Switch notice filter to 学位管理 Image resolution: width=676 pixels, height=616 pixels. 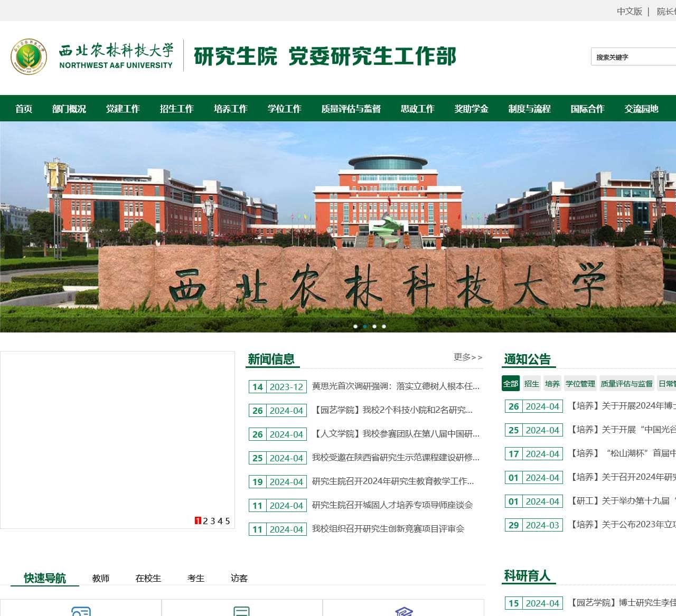click(x=580, y=384)
